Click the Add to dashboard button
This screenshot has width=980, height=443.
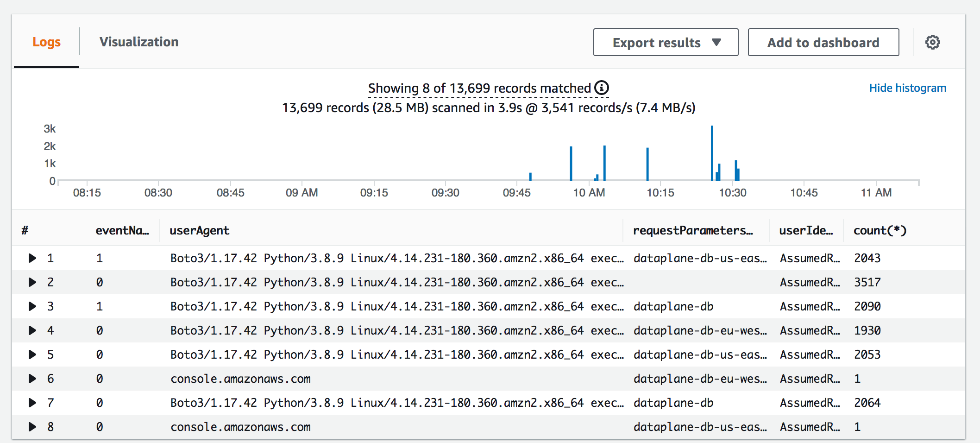tap(823, 42)
